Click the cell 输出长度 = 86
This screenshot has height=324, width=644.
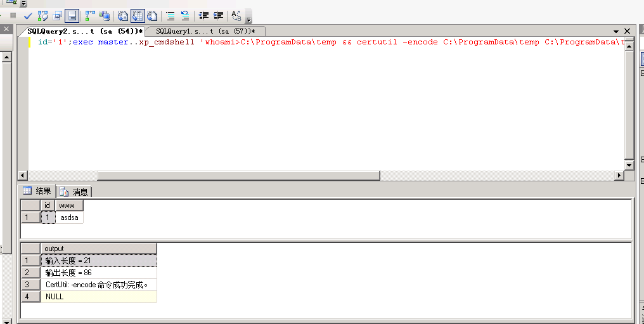click(x=99, y=273)
